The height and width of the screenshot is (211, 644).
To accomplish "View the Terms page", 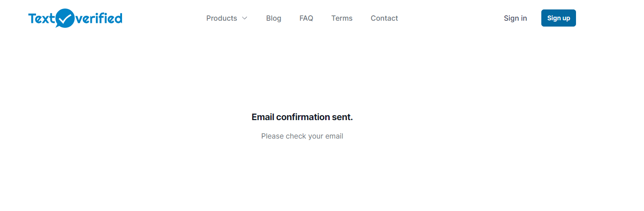I will 342,18.
